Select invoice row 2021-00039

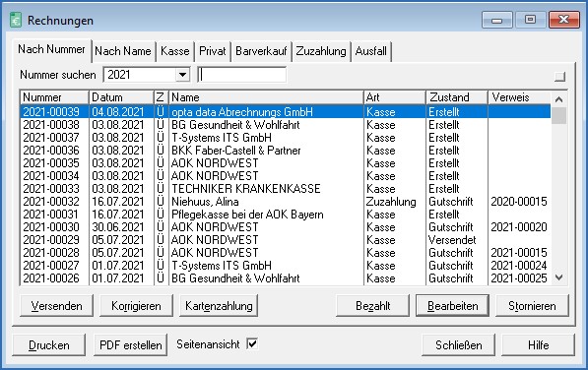tap(286, 112)
